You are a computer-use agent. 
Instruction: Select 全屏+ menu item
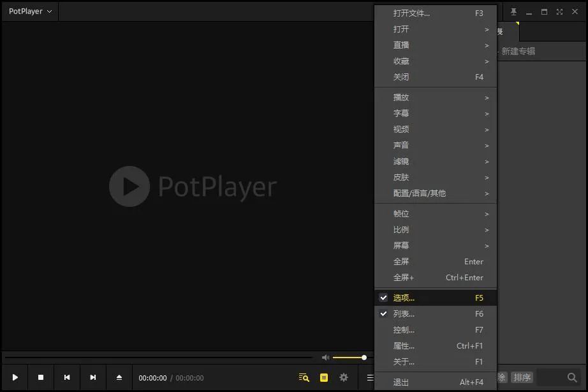[x=436, y=278]
